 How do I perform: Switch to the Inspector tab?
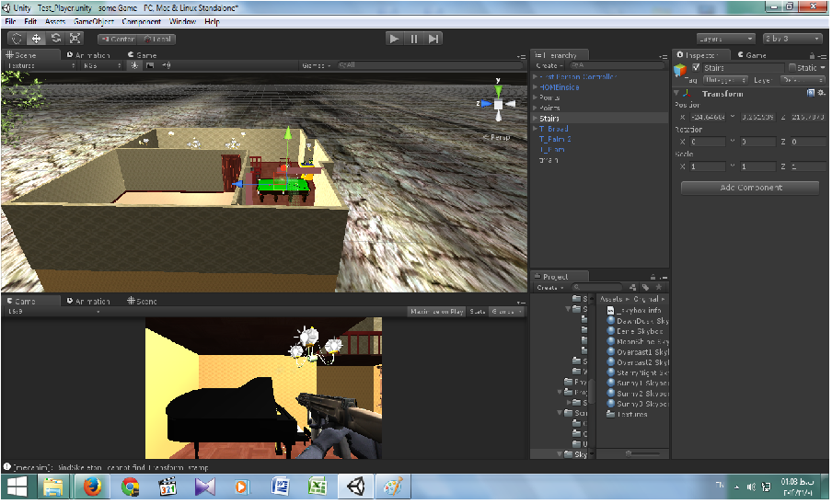[699, 55]
